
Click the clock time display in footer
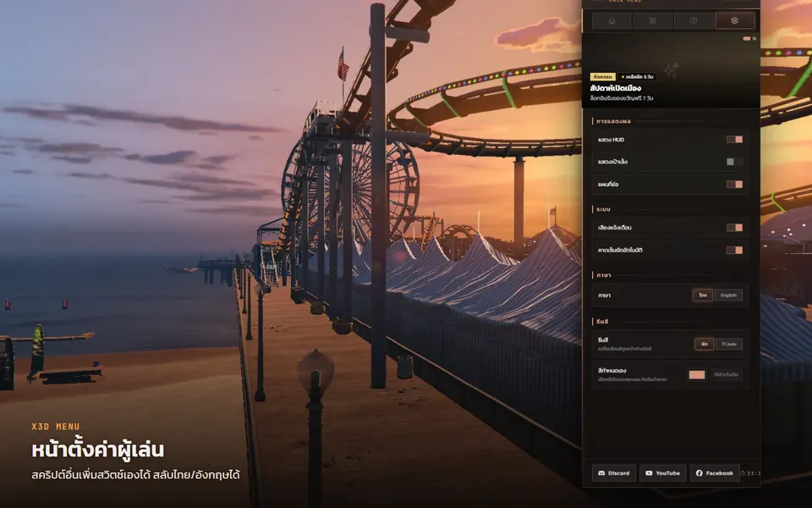click(750, 473)
